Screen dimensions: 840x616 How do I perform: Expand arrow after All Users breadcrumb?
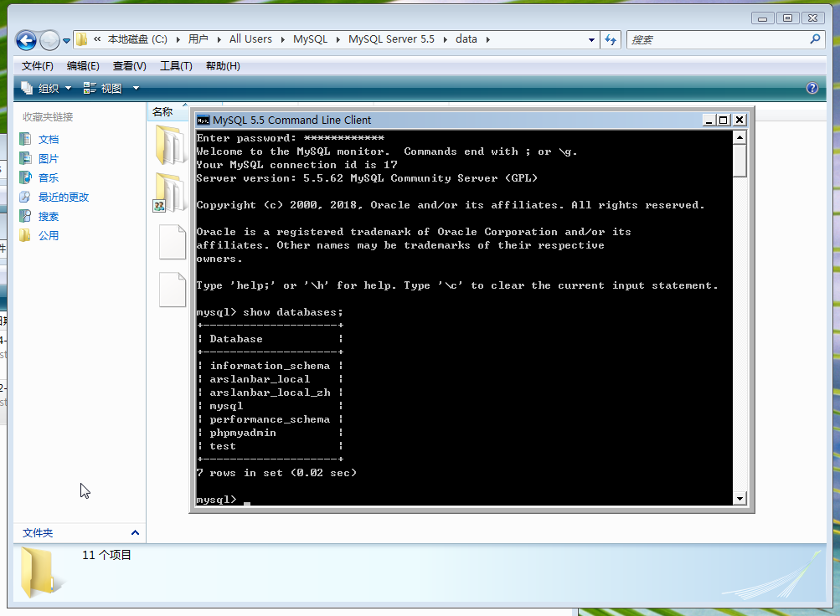282,39
